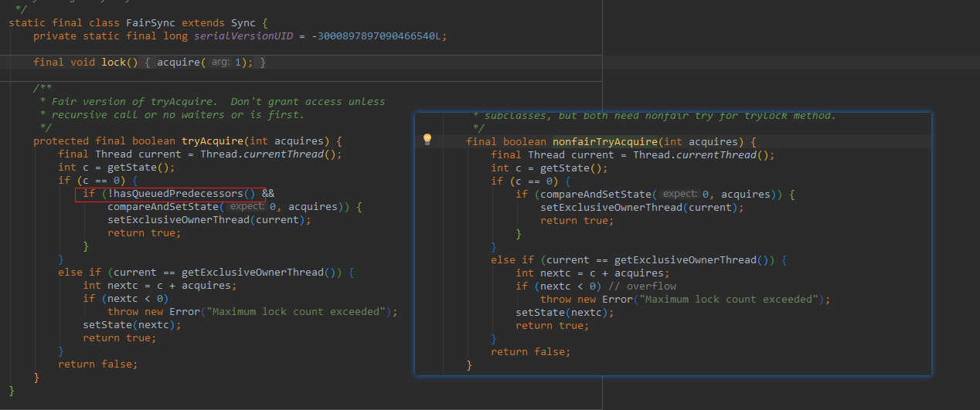Click 'expect:' hint in left tryAcquire method
The image size is (980, 410).
[x=247, y=207]
